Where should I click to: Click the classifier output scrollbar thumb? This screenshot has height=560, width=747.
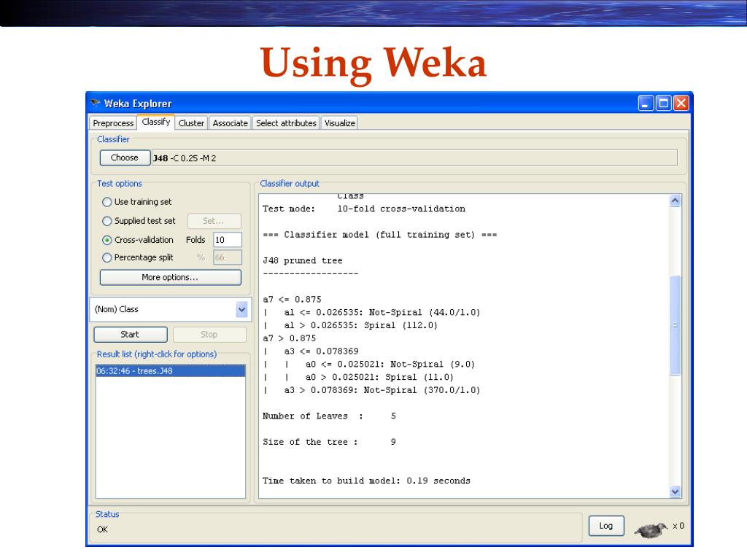tap(675, 325)
